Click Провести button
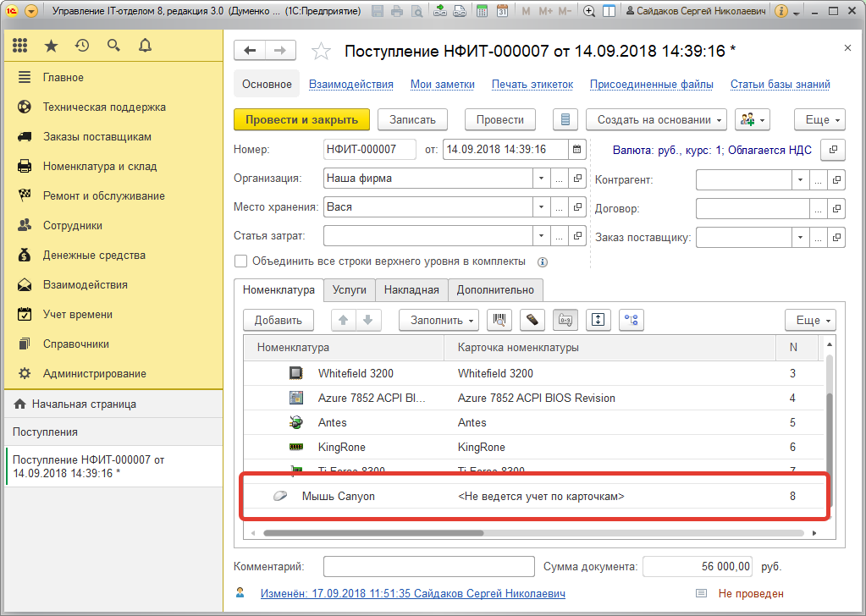 pyautogui.click(x=499, y=120)
